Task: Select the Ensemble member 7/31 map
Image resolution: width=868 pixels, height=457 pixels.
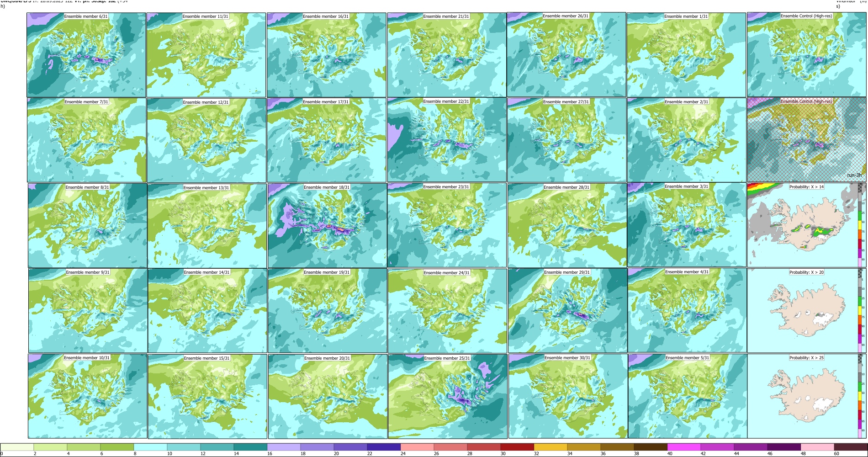Action: point(87,140)
